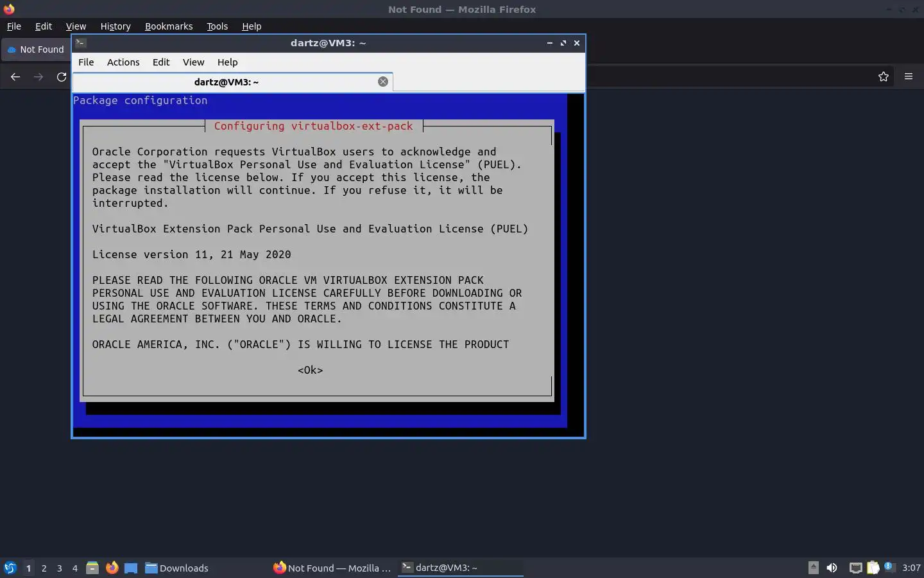The height and width of the screenshot is (578, 924).
Task: Go forward in Firefox
Action: click(x=38, y=76)
